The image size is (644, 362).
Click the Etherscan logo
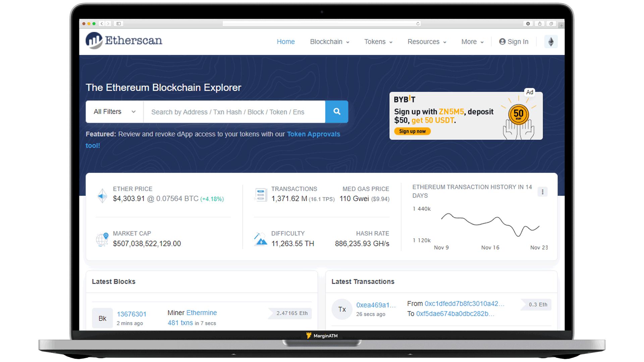click(x=124, y=41)
